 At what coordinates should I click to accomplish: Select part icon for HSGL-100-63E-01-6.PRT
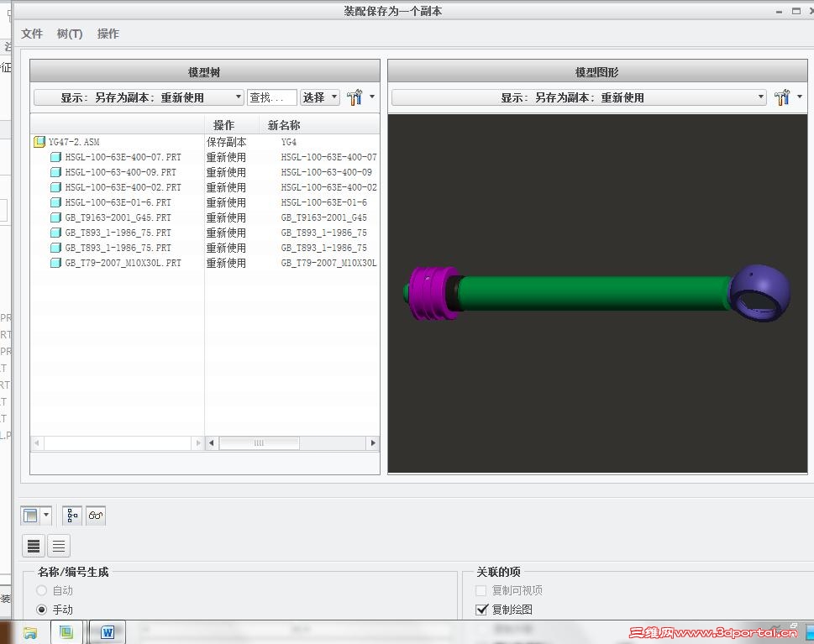[55, 202]
